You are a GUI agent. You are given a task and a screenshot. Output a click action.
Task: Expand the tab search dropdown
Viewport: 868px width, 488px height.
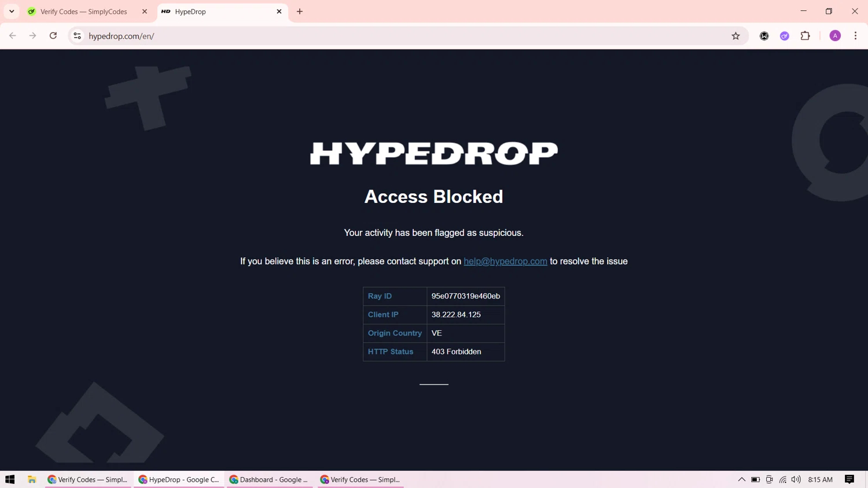click(12, 12)
